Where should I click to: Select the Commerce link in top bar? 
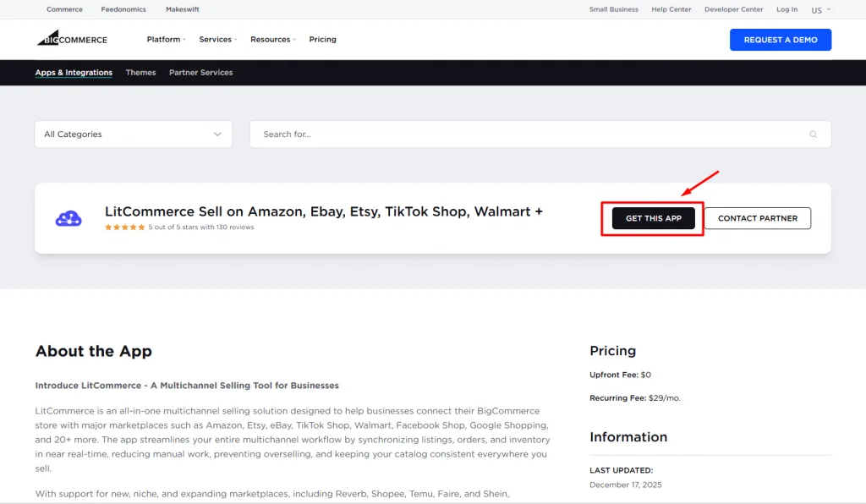point(64,9)
